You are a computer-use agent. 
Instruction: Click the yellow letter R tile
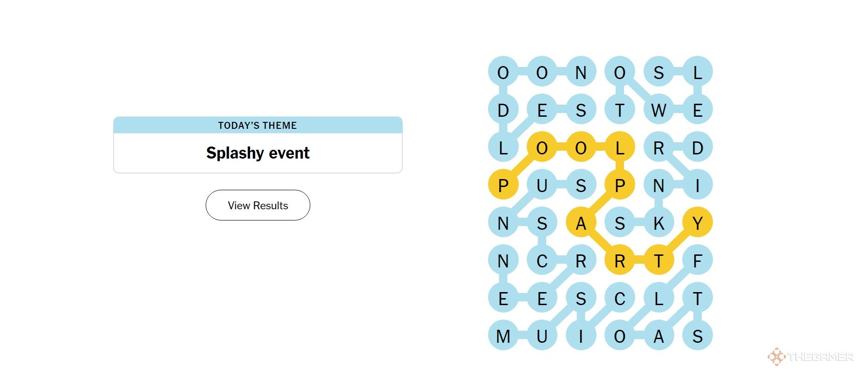click(x=619, y=261)
